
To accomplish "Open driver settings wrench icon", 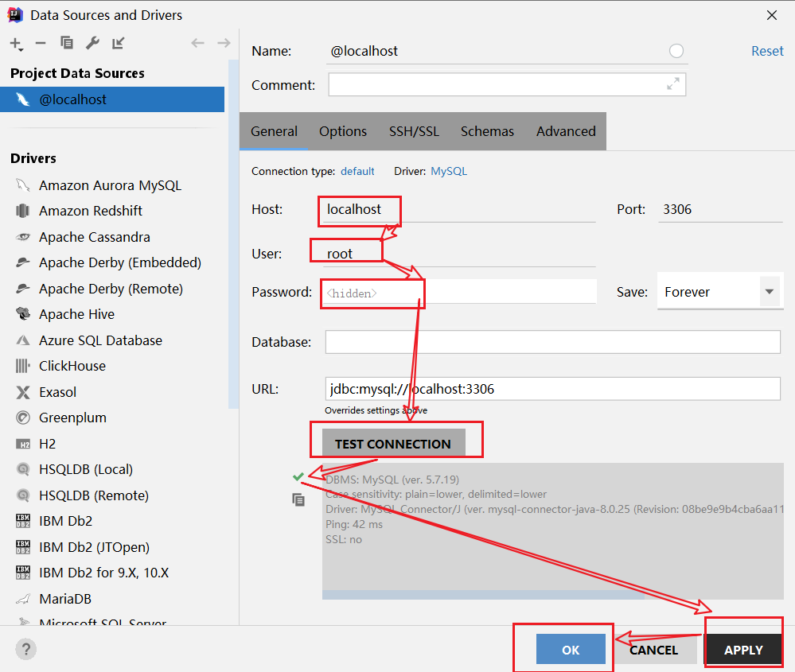I will 92,43.
